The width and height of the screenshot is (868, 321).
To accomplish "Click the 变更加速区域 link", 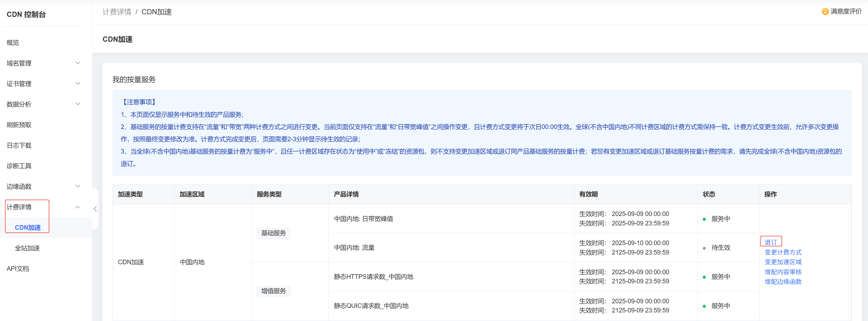I will point(783,262).
